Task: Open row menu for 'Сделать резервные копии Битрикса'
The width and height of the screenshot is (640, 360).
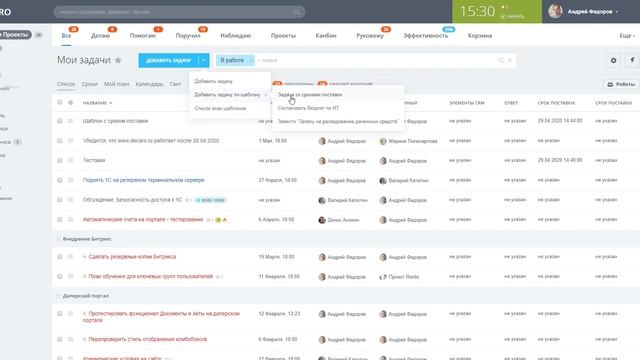Action: (71, 257)
